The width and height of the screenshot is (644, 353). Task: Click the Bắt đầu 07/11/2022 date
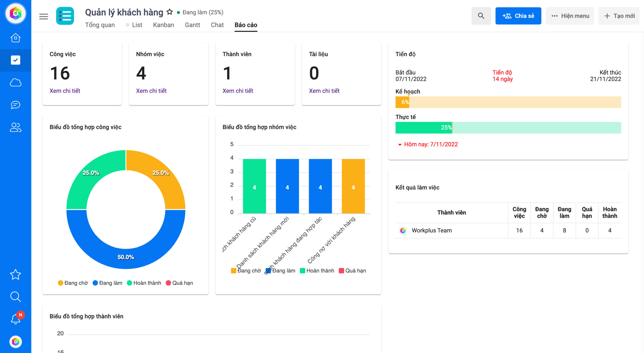(x=411, y=76)
